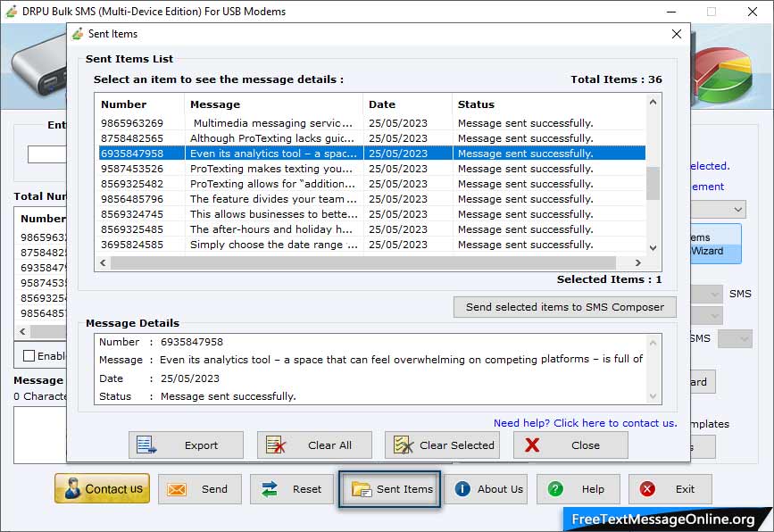Click the main window number entry field
The height and width of the screenshot is (532, 774).
coord(47,154)
